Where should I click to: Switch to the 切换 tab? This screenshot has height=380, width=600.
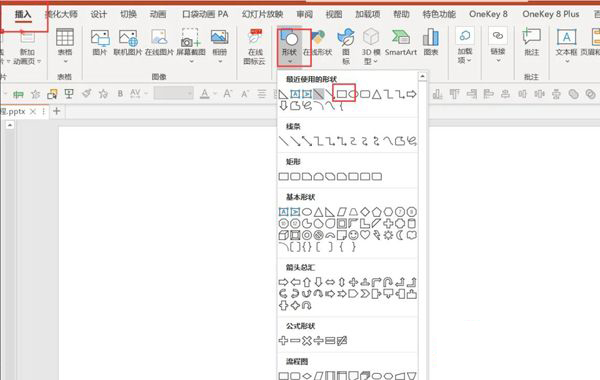[x=128, y=15]
